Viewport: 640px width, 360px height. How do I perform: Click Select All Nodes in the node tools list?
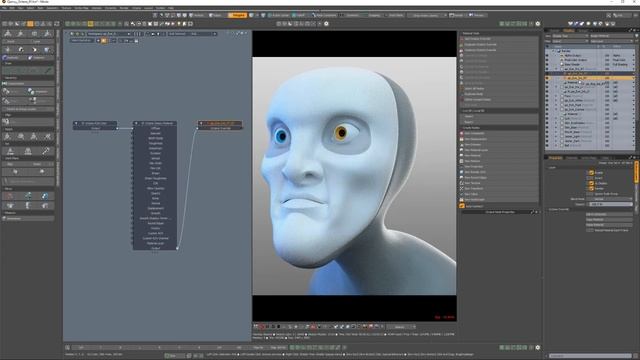[499, 89]
